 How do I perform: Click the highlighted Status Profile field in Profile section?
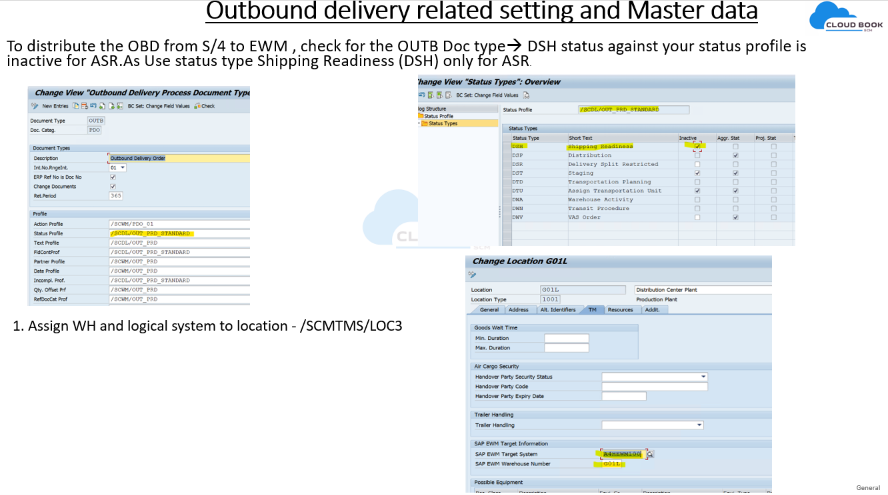click(x=179, y=233)
